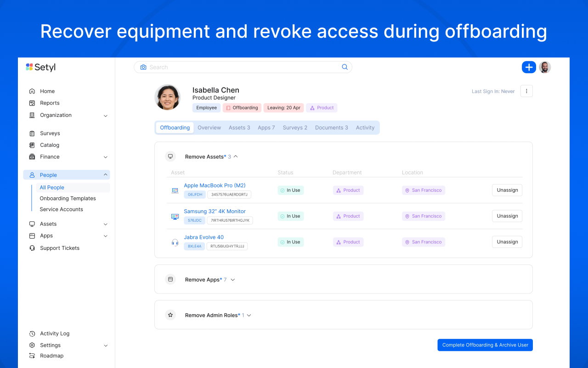This screenshot has width=588, height=368.
Task: Expand the Remove Apps section
Action: point(233,280)
